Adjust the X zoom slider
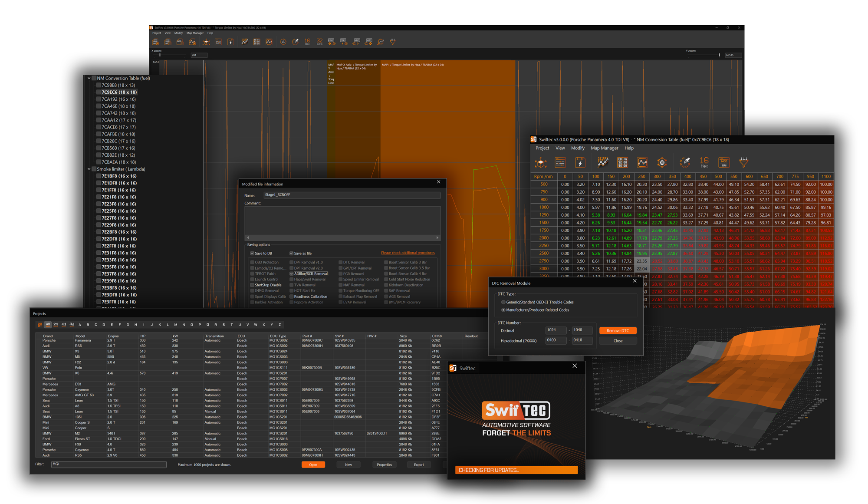This screenshot has width=868, height=504. point(160,55)
